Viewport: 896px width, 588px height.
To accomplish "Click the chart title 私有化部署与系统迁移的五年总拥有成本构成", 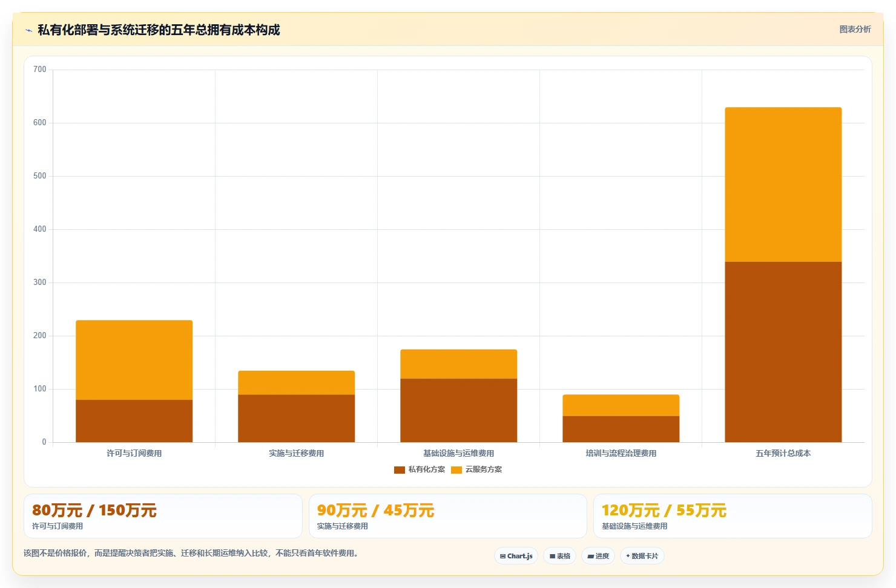I will point(159,30).
